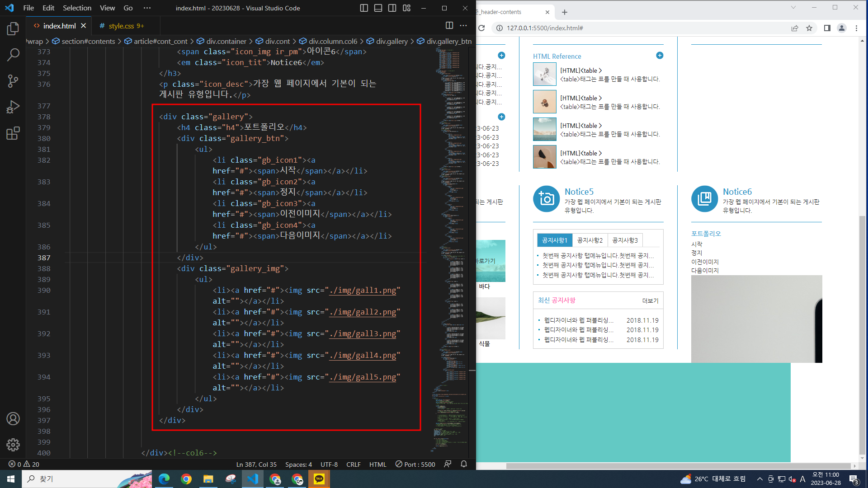Open the Selection menu
Viewport: 868px width, 488px height.
pos(77,8)
